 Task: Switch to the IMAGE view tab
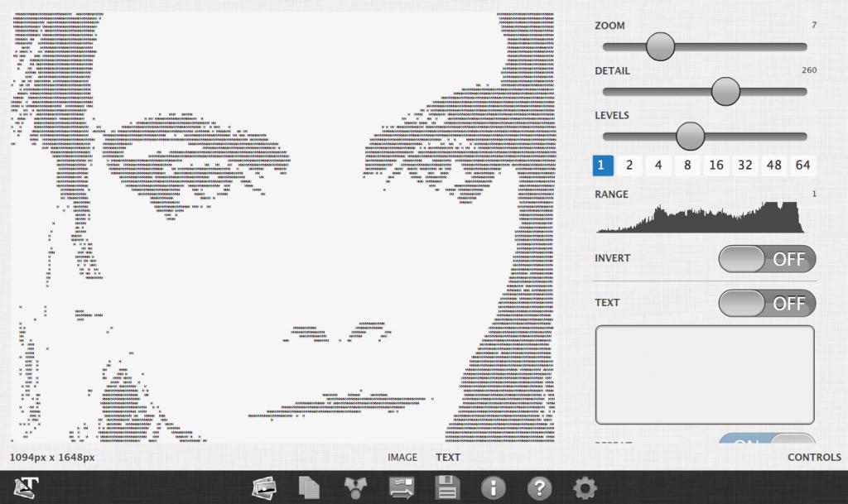(402, 458)
